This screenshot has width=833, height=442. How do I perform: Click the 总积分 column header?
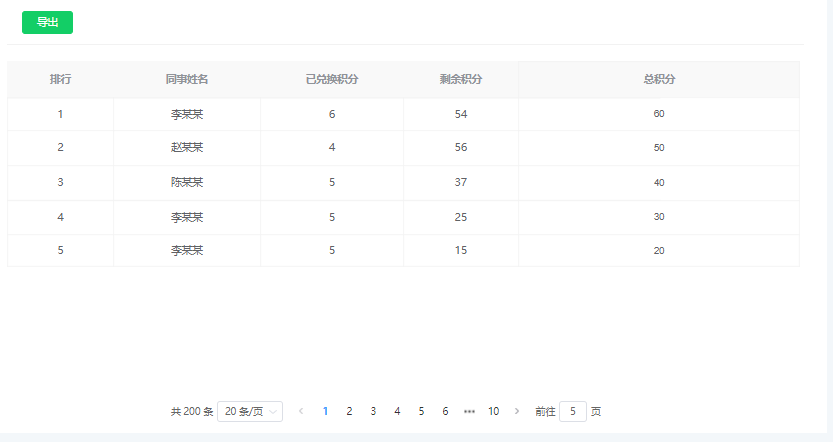[x=659, y=79]
